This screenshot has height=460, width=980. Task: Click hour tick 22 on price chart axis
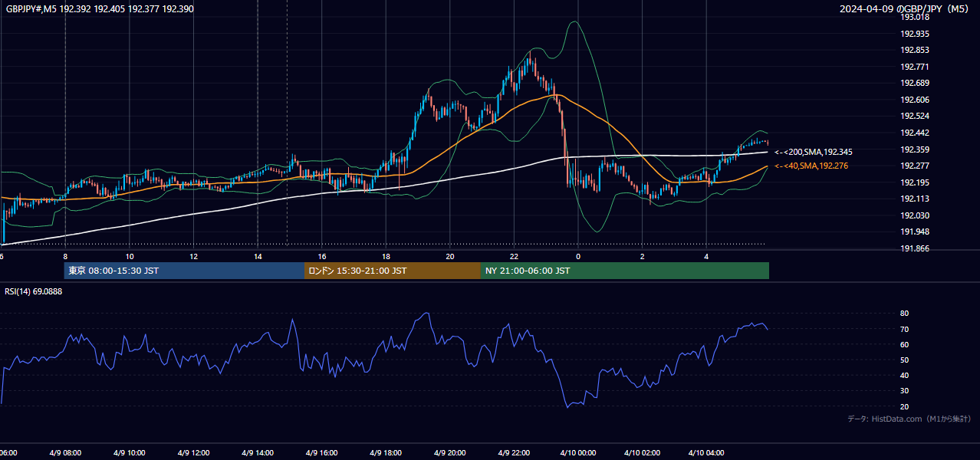[514, 256]
